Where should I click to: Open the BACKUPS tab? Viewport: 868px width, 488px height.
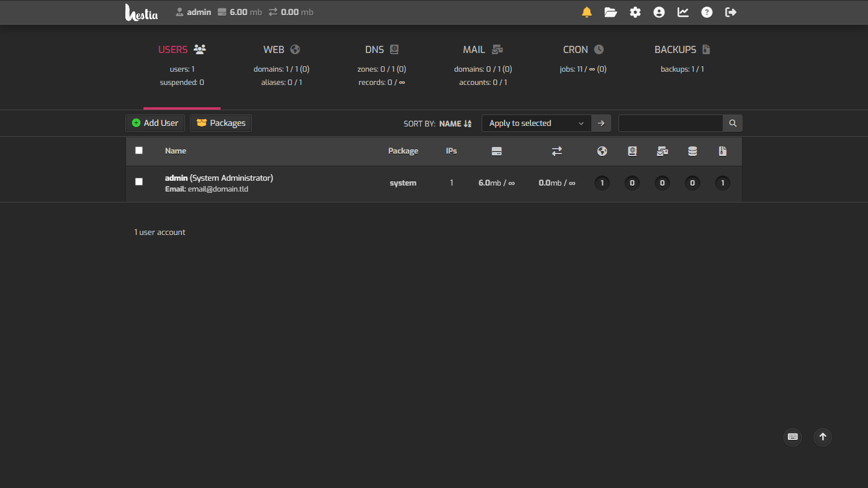click(682, 50)
